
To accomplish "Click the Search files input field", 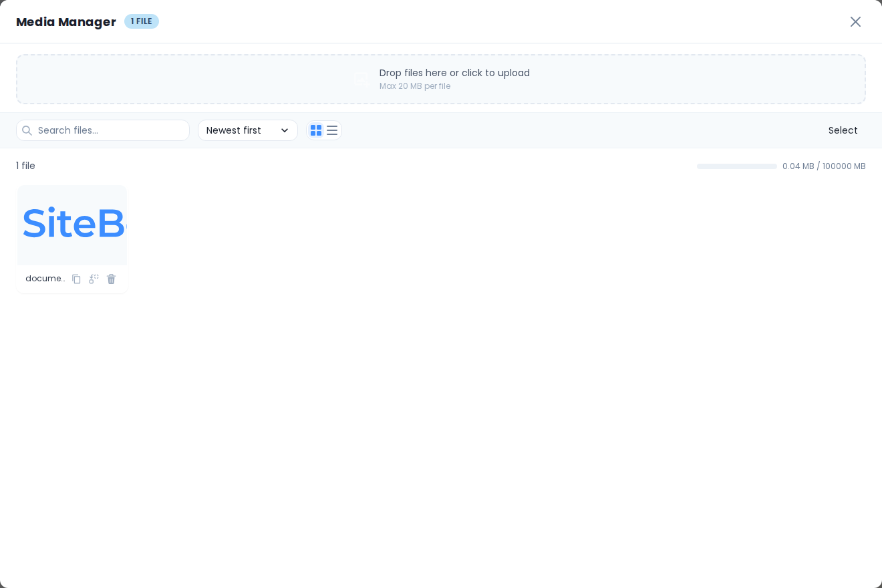I will [103, 130].
